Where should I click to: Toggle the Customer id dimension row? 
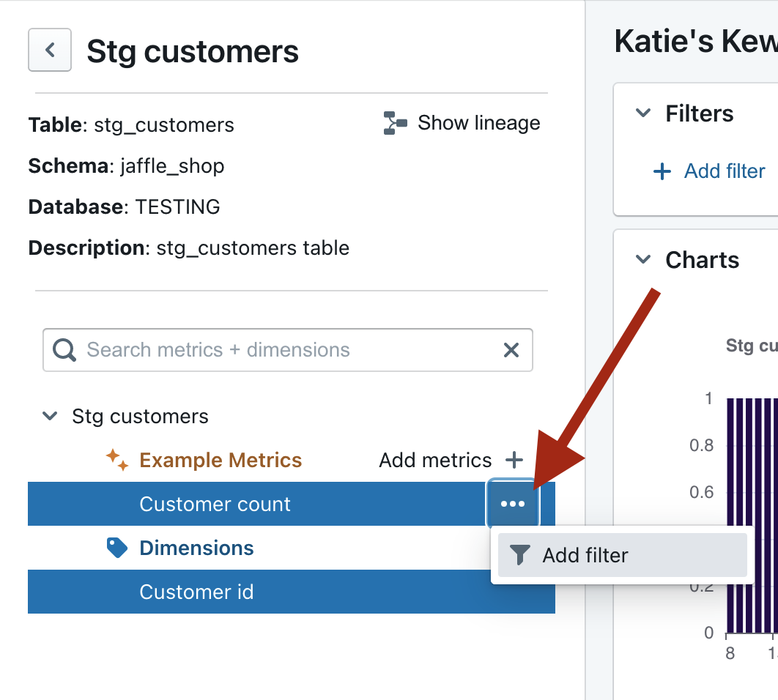click(196, 592)
